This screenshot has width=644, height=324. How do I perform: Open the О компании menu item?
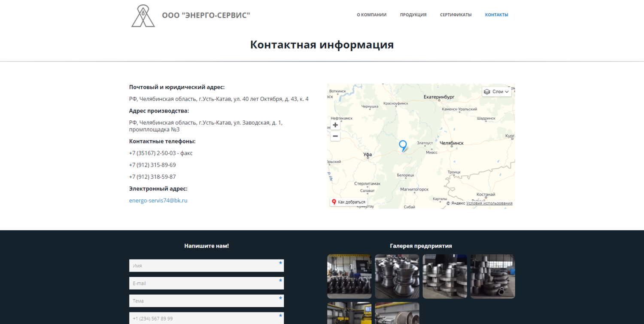(371, 15)
